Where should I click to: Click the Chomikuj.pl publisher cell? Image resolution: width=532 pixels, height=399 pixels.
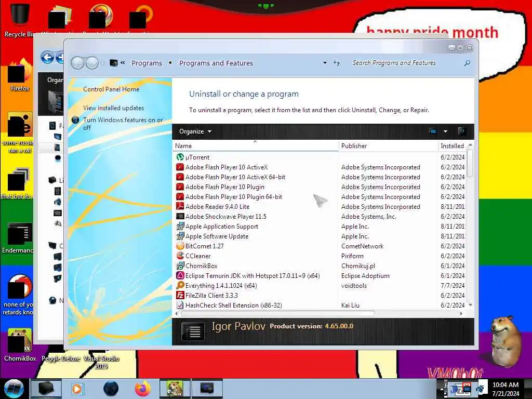[358, 265]
